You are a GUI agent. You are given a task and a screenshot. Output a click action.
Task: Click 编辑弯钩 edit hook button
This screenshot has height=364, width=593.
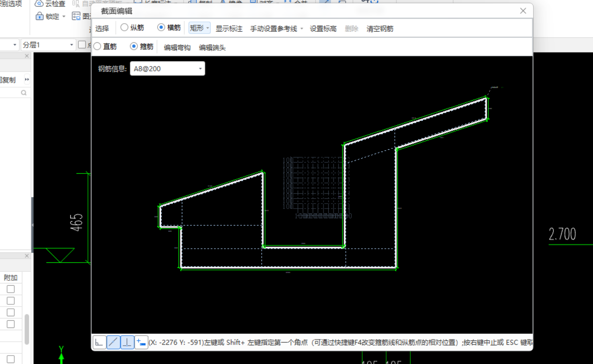177,48
